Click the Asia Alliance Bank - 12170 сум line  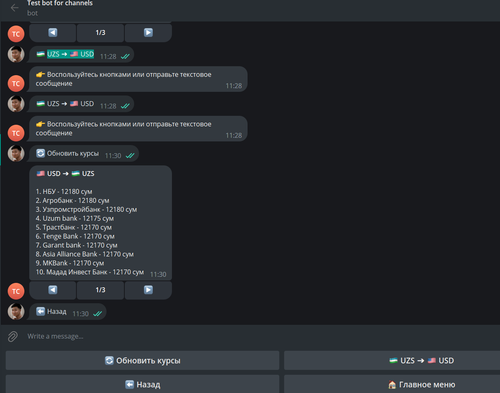click(x=85, y=254)
